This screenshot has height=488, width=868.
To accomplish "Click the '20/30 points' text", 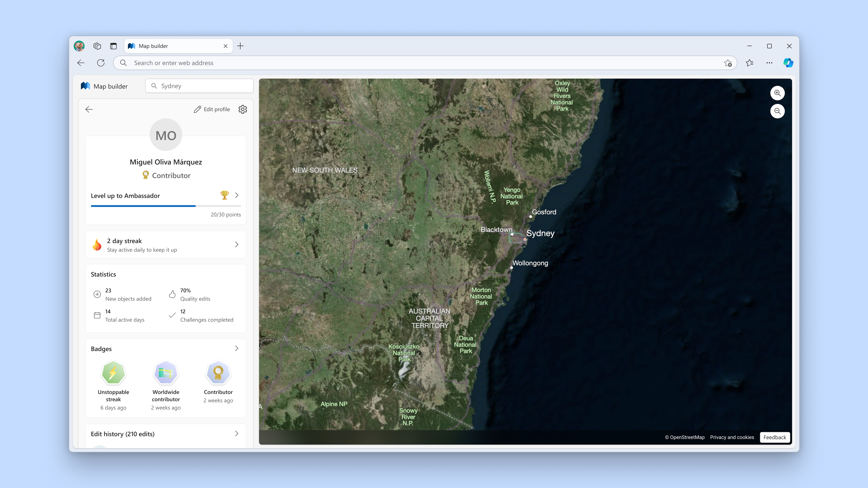I will 226,215.
